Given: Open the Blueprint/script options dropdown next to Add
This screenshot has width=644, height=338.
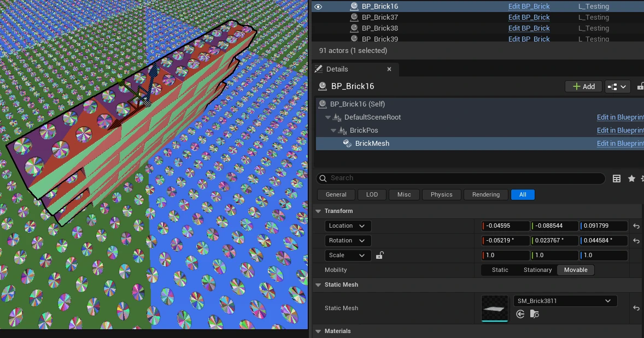Looking at the screenshot, I should [617, 87].
